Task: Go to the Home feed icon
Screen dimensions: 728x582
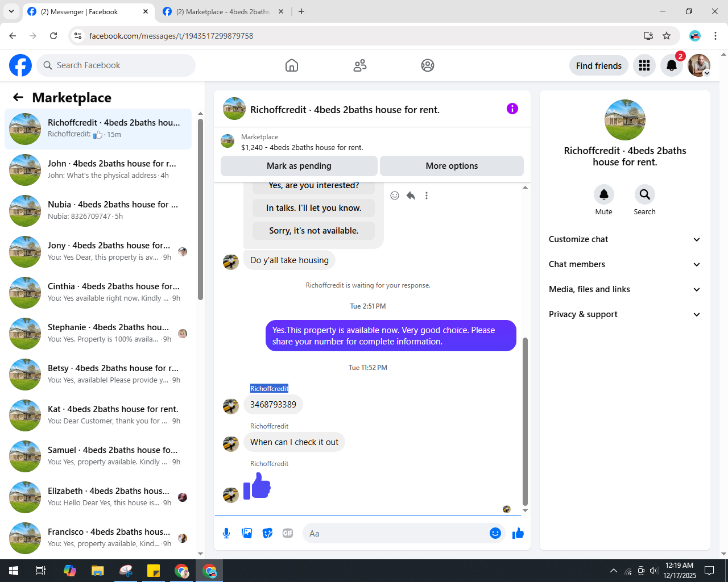Action: [292, 65]
